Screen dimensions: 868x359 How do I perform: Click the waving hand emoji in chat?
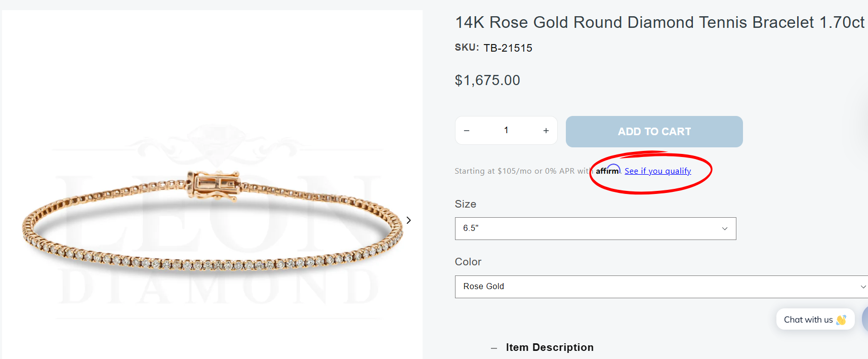click(841, 320)
